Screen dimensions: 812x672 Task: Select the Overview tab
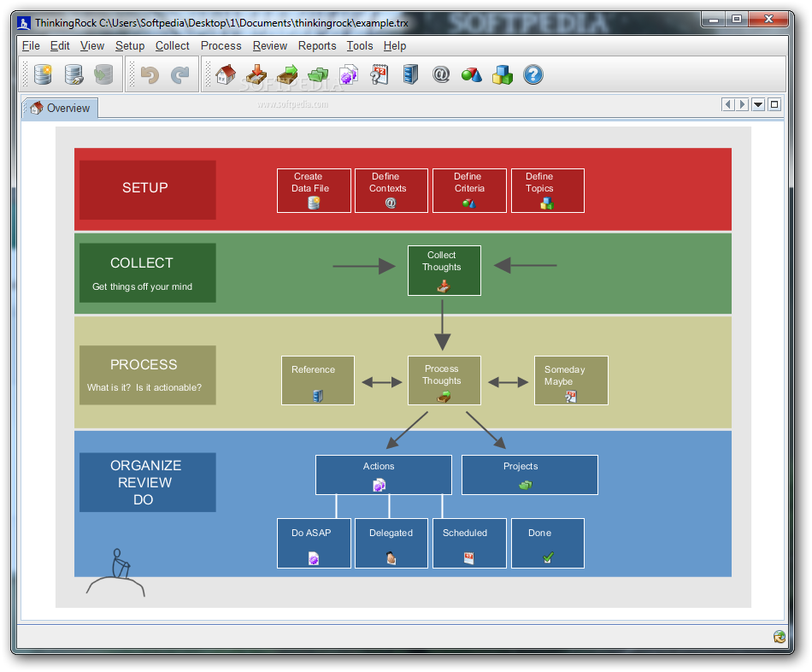(60, 108)
